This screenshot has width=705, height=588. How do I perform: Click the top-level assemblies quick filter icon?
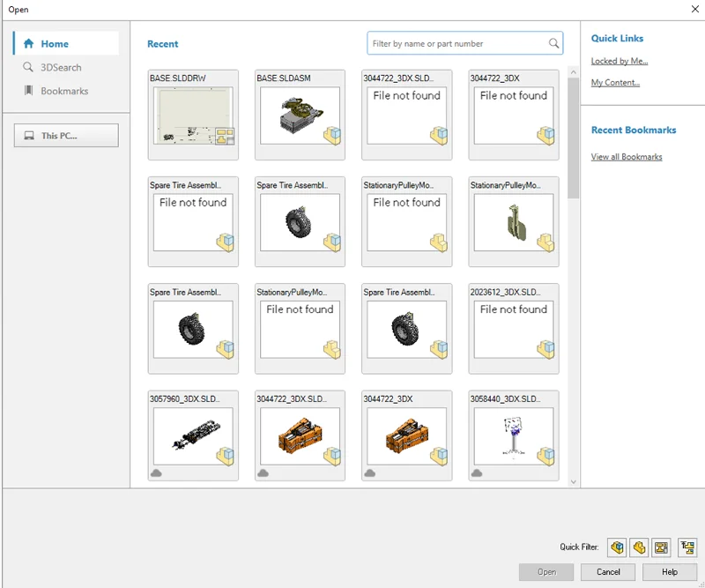click(x=687, y=547)
